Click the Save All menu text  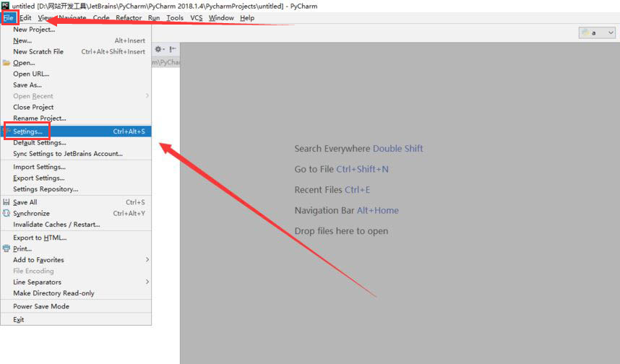25,202
